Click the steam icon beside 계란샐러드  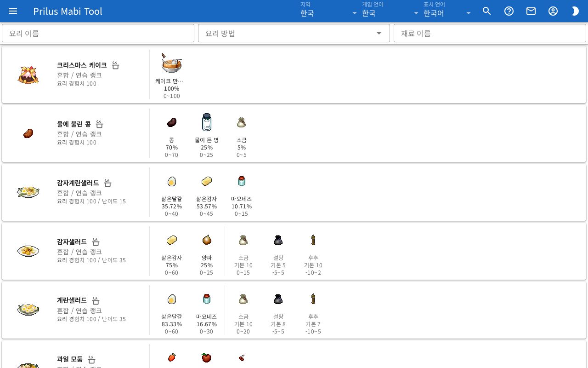[x=96, y=301]
